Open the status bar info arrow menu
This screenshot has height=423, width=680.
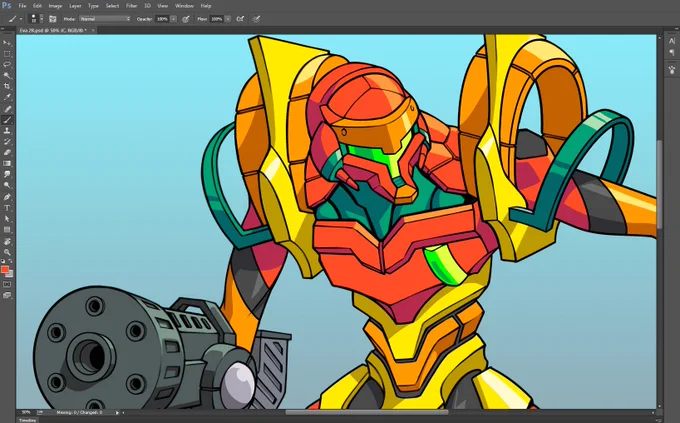[x=117, y=413]
